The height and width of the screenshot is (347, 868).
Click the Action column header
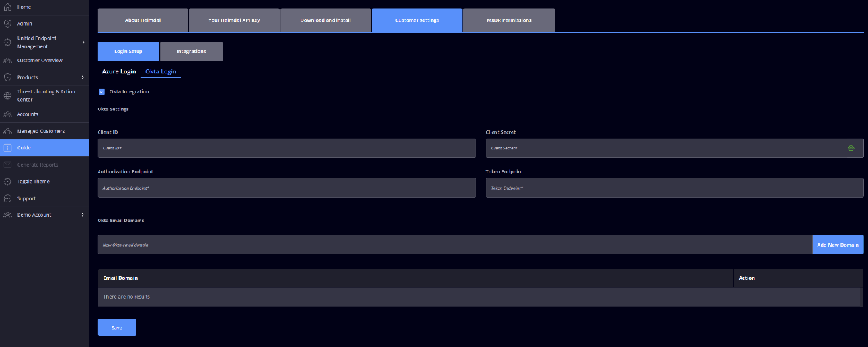pyautogui.click(x=799, y=278)
